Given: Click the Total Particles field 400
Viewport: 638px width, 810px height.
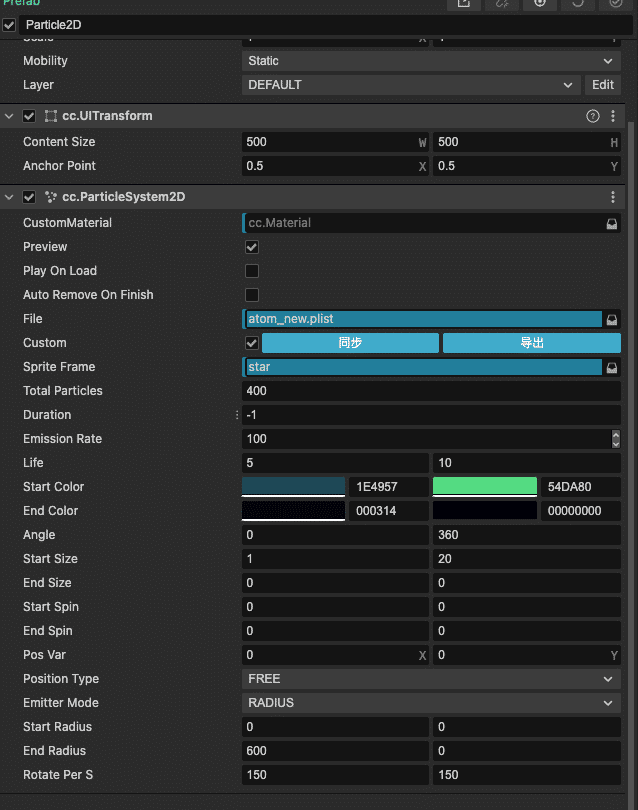Looking at the screenshot, I should coord(431,391).
